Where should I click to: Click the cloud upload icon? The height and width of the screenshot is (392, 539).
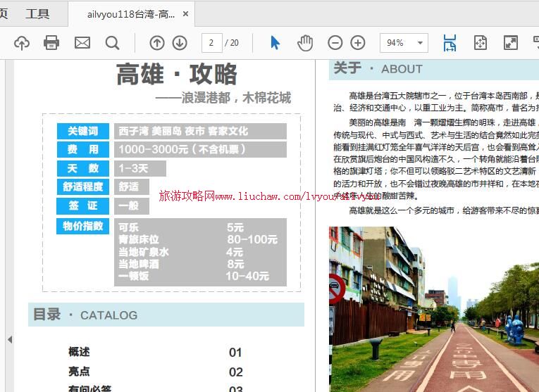pyautogui.click(x=22, y=43)
